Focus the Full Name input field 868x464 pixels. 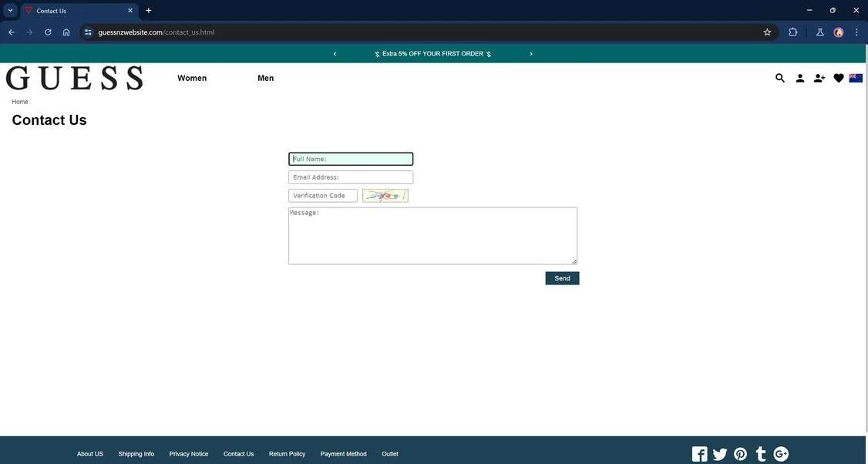point(351,159)
